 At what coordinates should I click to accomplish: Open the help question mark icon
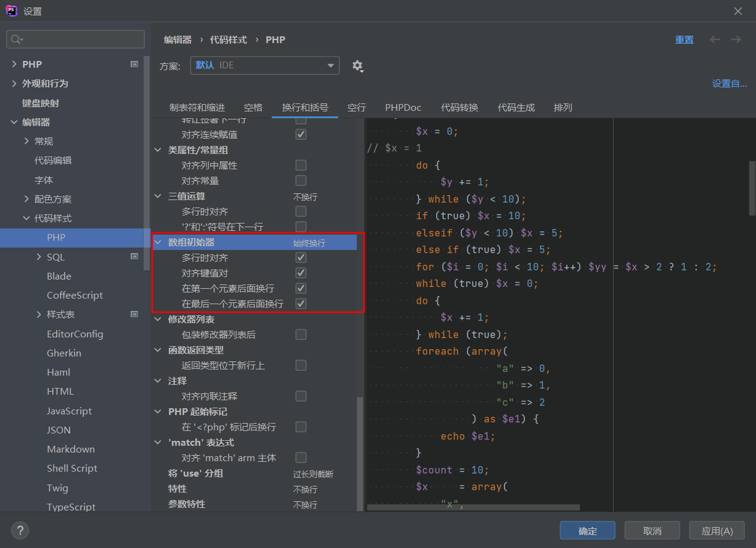(x=20, y=530)
